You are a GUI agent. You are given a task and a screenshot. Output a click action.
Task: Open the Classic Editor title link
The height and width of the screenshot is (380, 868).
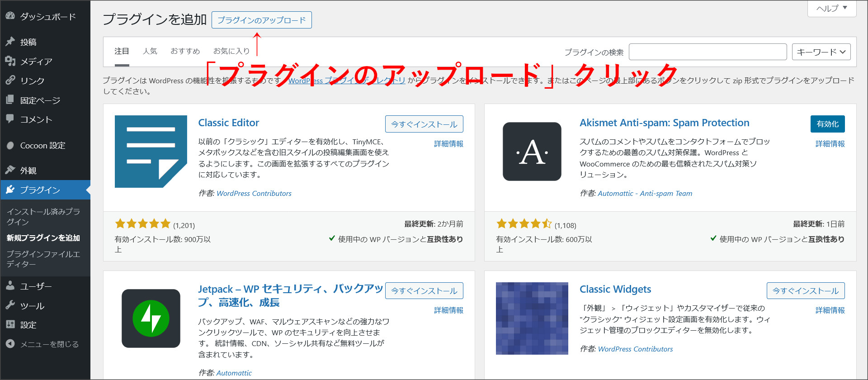point(229,123)
